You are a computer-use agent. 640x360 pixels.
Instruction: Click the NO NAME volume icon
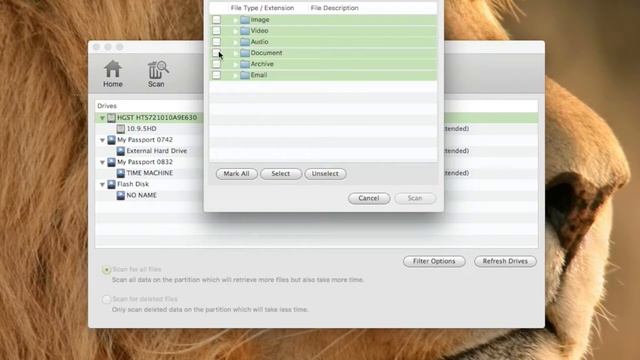[121, 195]
